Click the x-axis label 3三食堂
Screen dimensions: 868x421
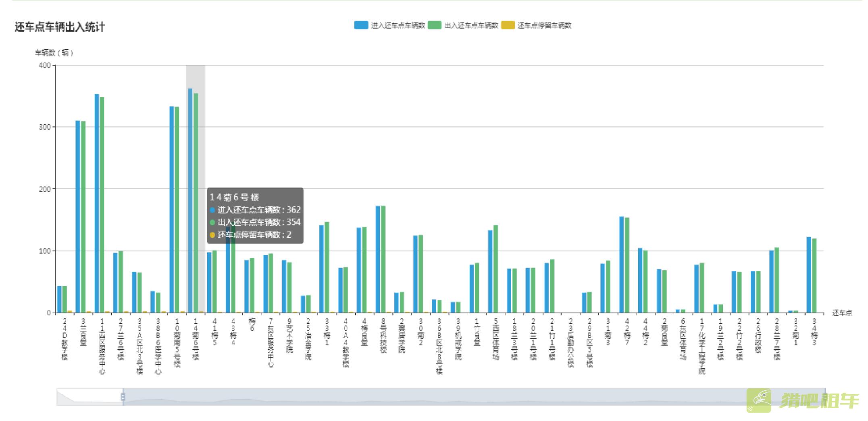point(83,332)
